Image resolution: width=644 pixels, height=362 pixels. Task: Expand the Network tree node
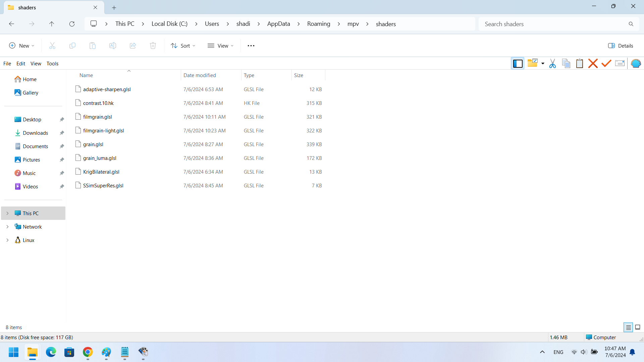pyautogui.click(x=7, y=227)
